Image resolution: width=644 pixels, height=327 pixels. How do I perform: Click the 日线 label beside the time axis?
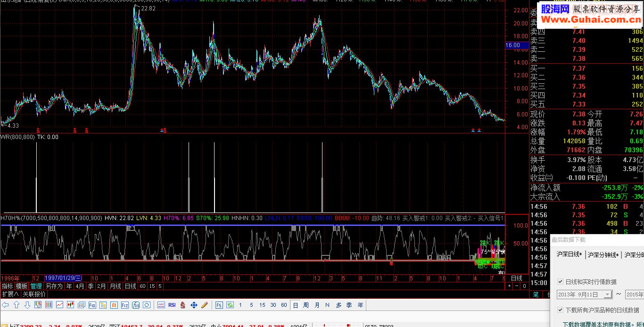click(517, 278)
